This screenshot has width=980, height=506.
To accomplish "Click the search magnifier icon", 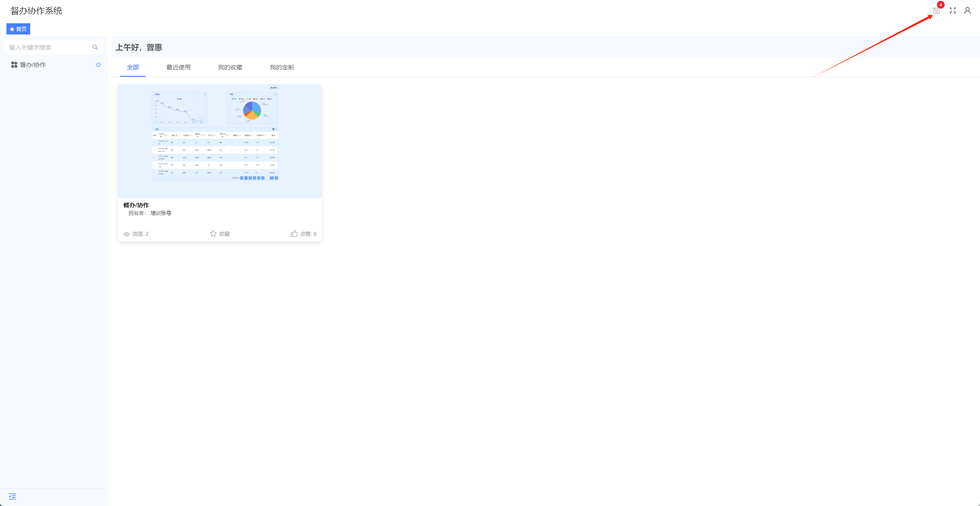I will (95, 47).
